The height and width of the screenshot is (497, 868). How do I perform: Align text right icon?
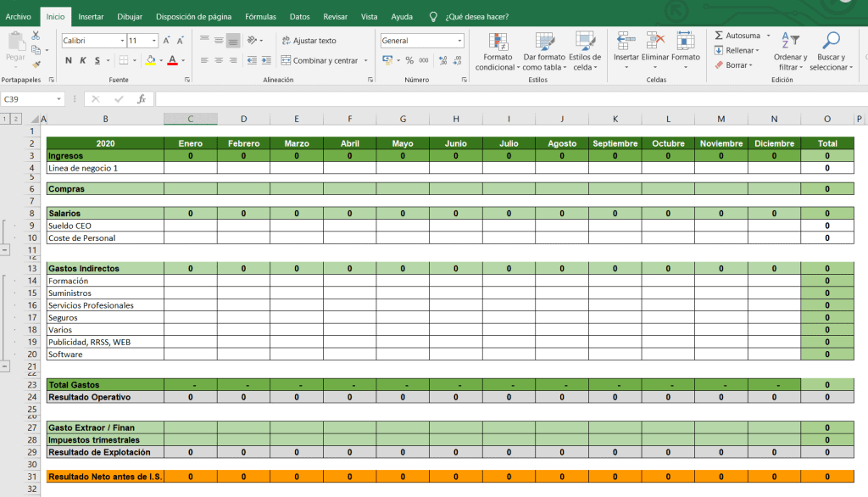233,60
